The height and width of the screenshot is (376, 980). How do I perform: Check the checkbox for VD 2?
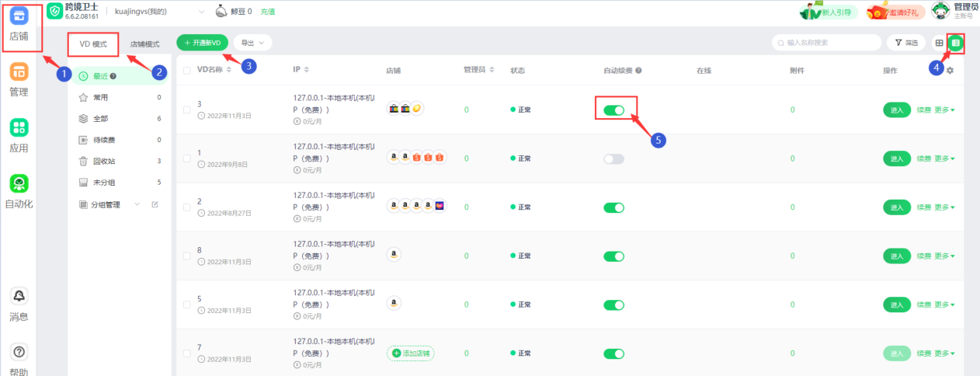(x=186, y=207)
